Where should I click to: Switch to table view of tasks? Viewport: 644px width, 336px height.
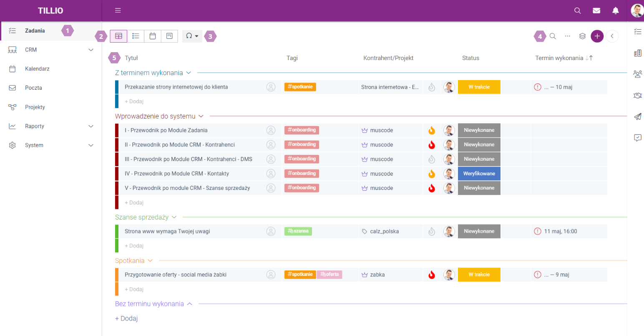tap(118, 36)
